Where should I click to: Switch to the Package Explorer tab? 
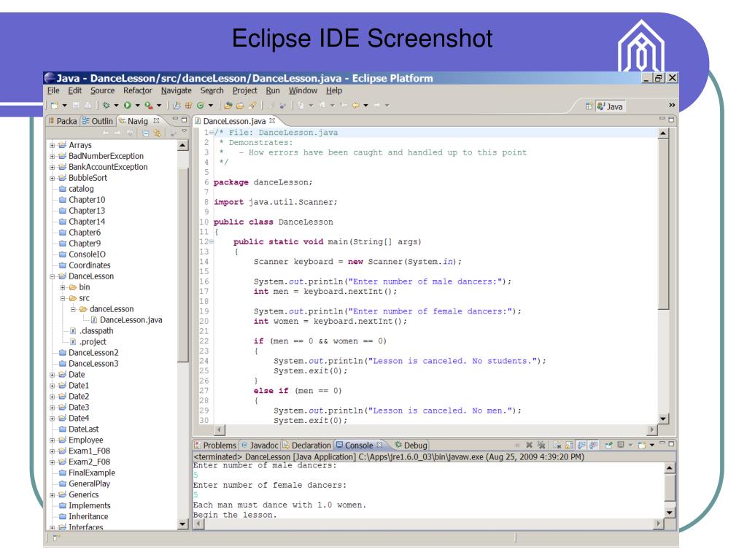tap(63, 121)
